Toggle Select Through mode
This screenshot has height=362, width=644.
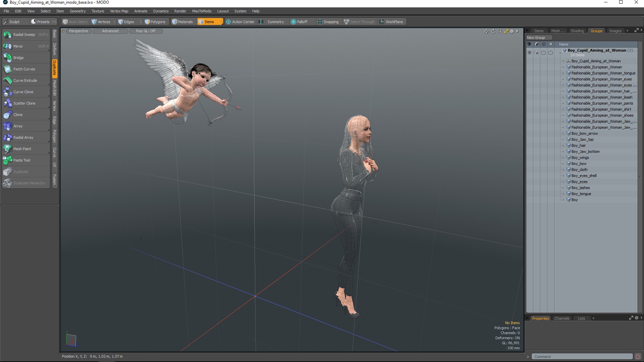[359, 22]
